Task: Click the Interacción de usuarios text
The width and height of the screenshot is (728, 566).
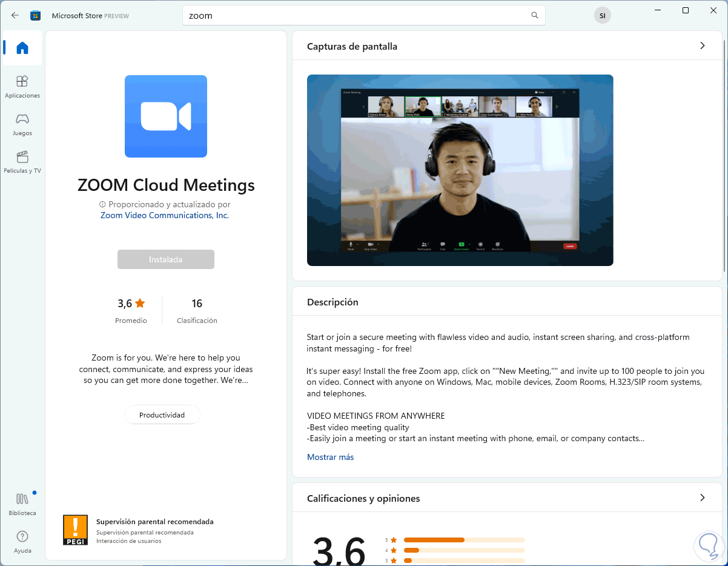Action: click(x=129, y=541)
